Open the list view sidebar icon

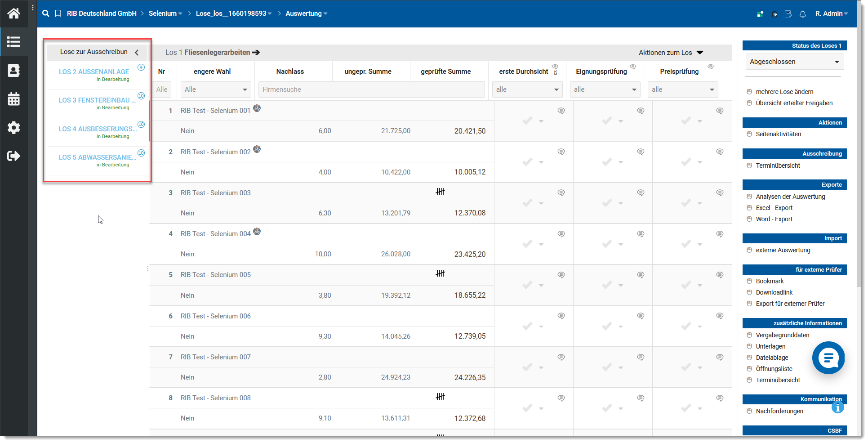[13, 42]
